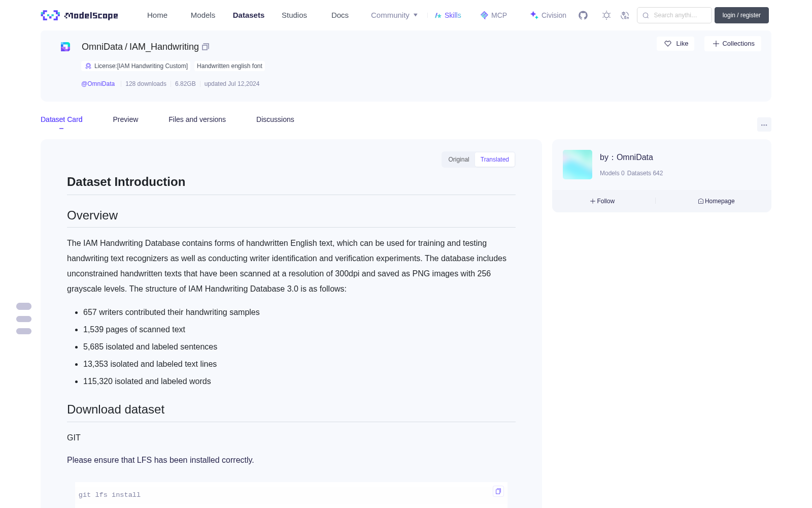Like this dataset with heart button

tap(676, 44)
